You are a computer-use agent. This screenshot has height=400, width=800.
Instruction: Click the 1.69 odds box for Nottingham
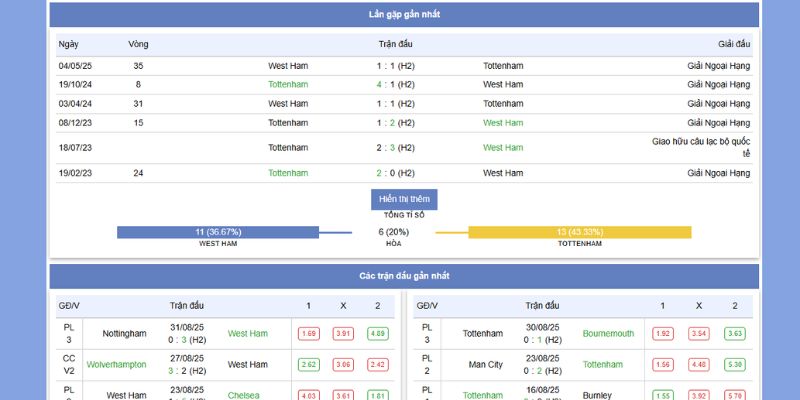pyautogui.click(x=309, y=334)
